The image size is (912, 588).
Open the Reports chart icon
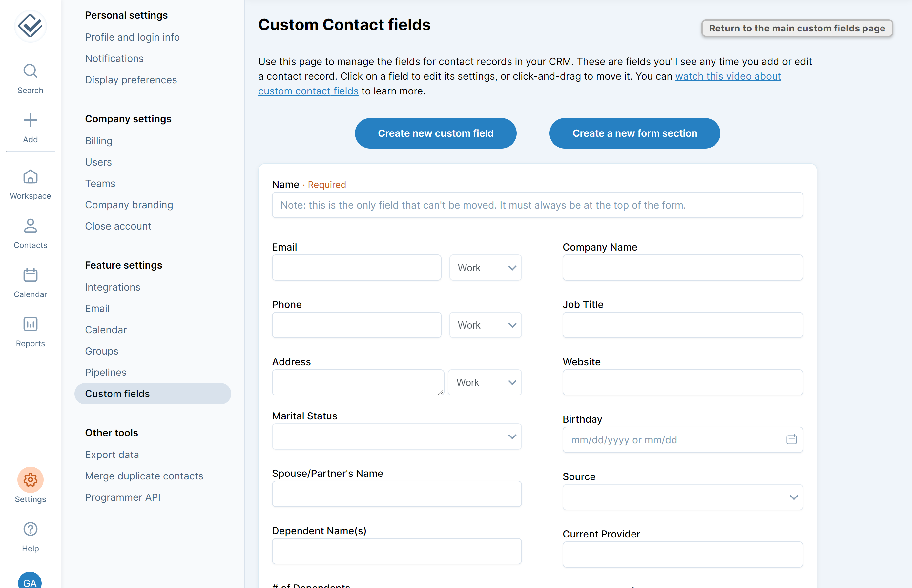pyautogui.click(x=30, y=325)
